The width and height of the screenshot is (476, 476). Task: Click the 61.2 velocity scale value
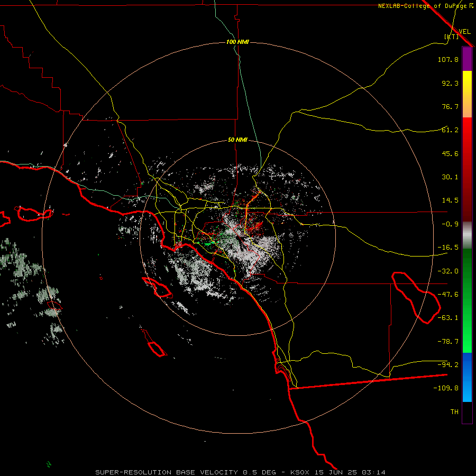(x=450, y=130)
